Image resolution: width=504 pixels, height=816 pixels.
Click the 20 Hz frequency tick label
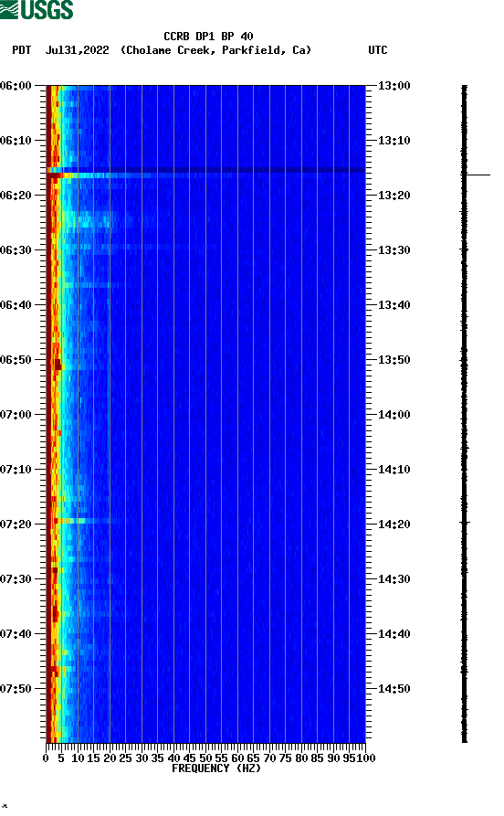110,758
